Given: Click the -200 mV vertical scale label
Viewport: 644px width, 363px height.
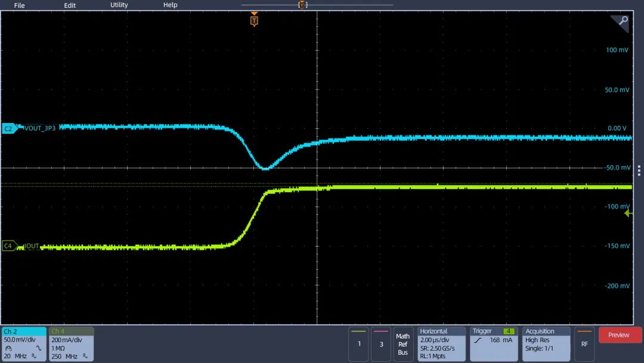Looking at the screenshot, I should click(x=617, y=286).
